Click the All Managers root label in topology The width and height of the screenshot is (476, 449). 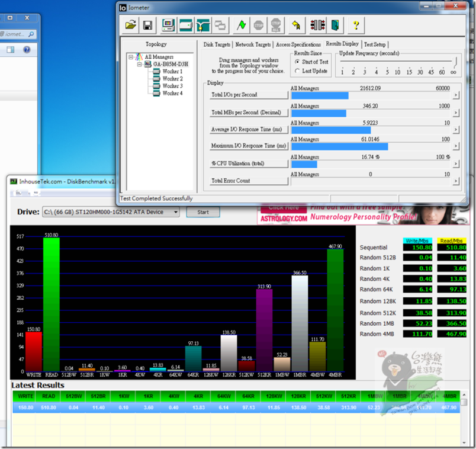(x=159, y=57)
